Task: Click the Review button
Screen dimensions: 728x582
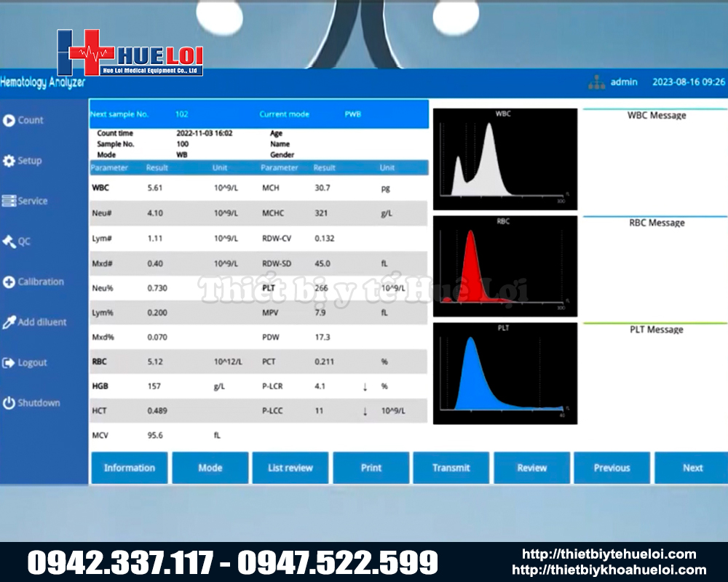Action: coord(531,468)
